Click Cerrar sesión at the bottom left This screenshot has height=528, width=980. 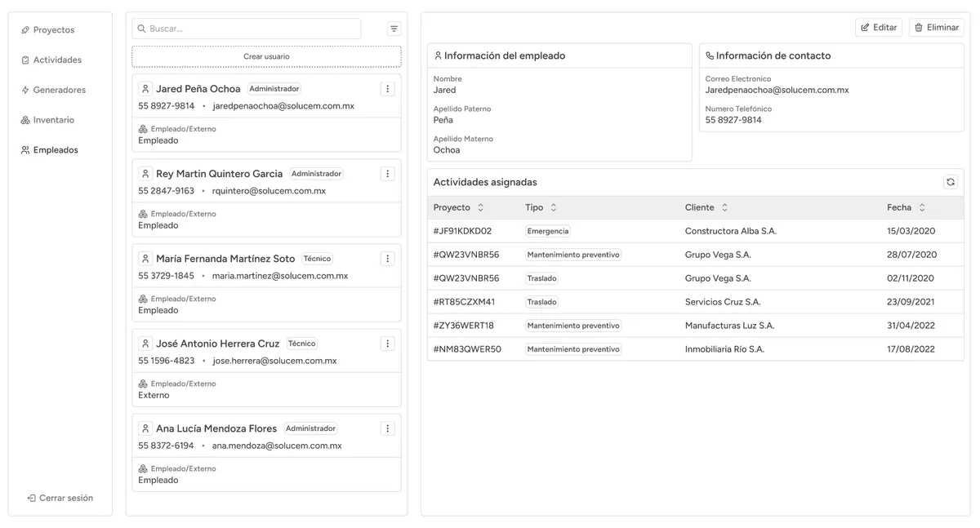pyautogui.click(x=60, y=497)
